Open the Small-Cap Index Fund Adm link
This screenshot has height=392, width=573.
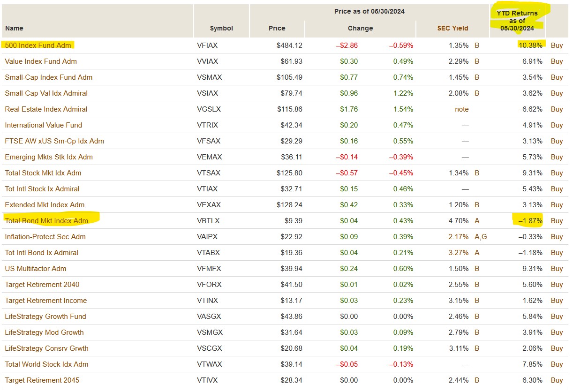(49, 77)
